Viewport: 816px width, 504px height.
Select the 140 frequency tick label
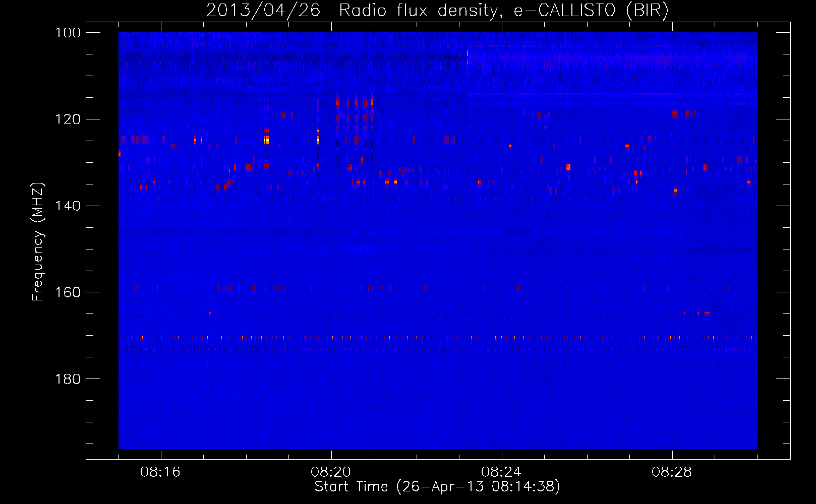(67, 206)
